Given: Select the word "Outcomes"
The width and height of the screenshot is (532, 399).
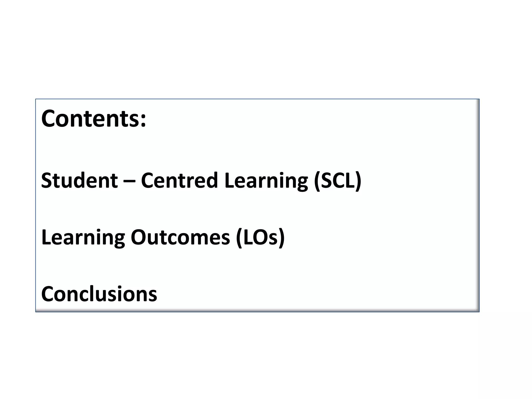Looking at the screenshot, I should coord(180,237).
